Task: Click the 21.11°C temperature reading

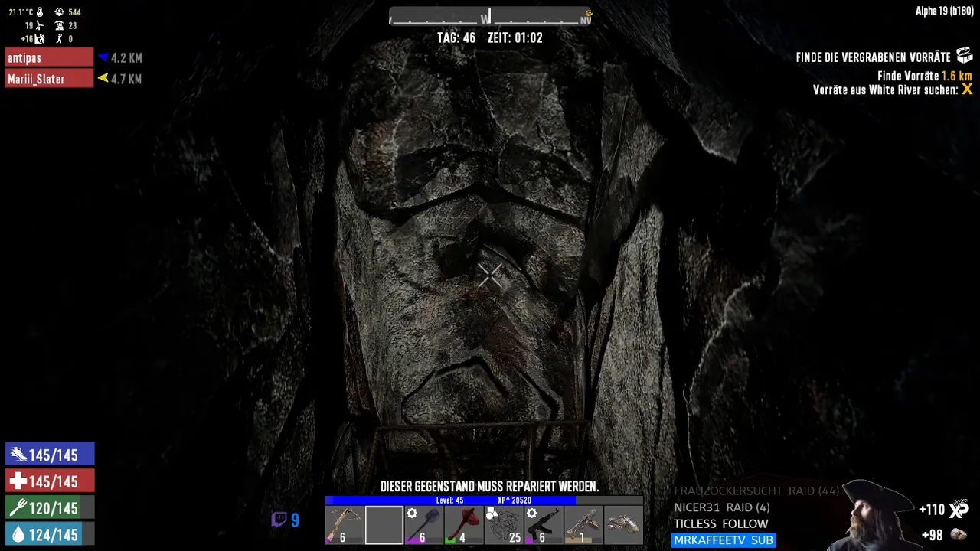Action: click(21, 12)
